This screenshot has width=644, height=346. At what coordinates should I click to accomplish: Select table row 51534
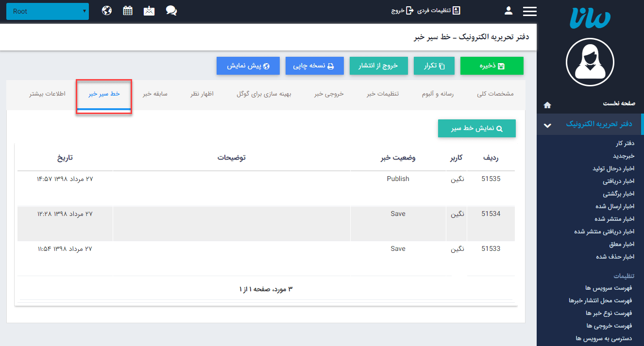(267, 224)
